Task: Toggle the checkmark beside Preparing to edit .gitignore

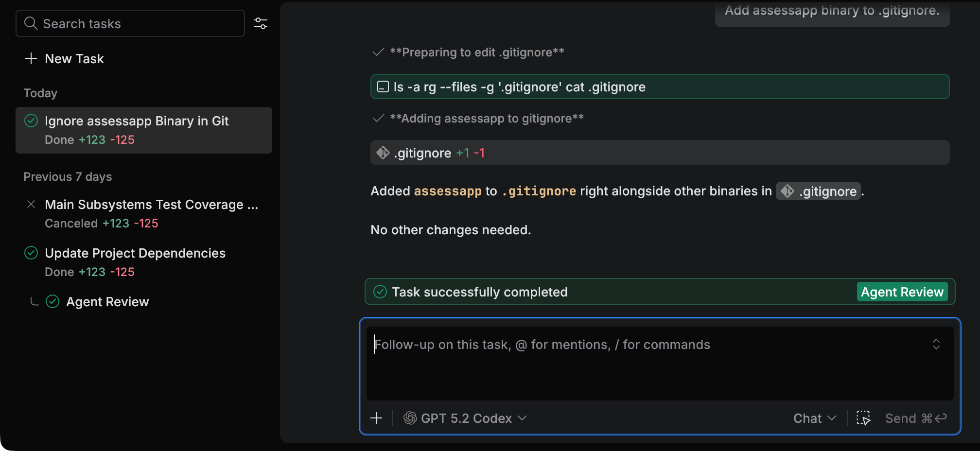Action: [378, 52]
